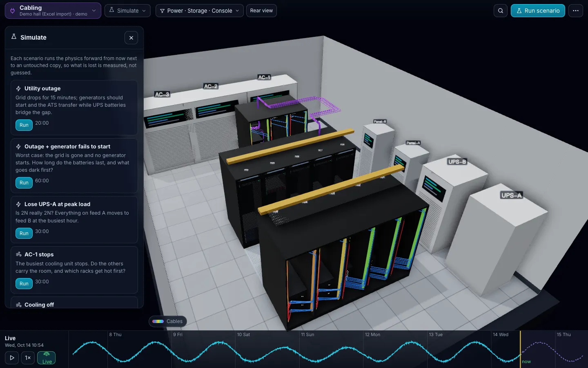This screenshot has height=368, width=588.
Task: Toggle Live mode on the timeline
Action: (x=47, y=358)
